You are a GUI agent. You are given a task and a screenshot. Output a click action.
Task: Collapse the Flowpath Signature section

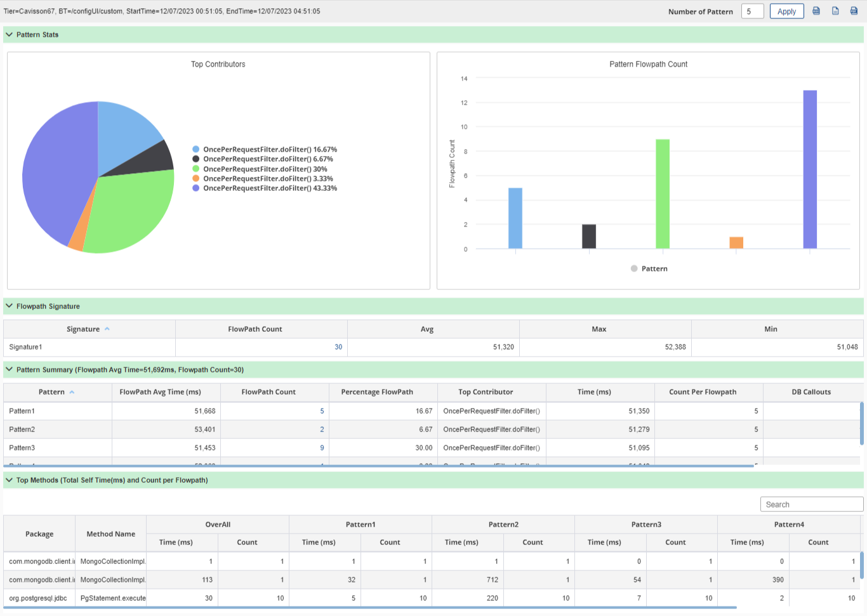[9, 306]
